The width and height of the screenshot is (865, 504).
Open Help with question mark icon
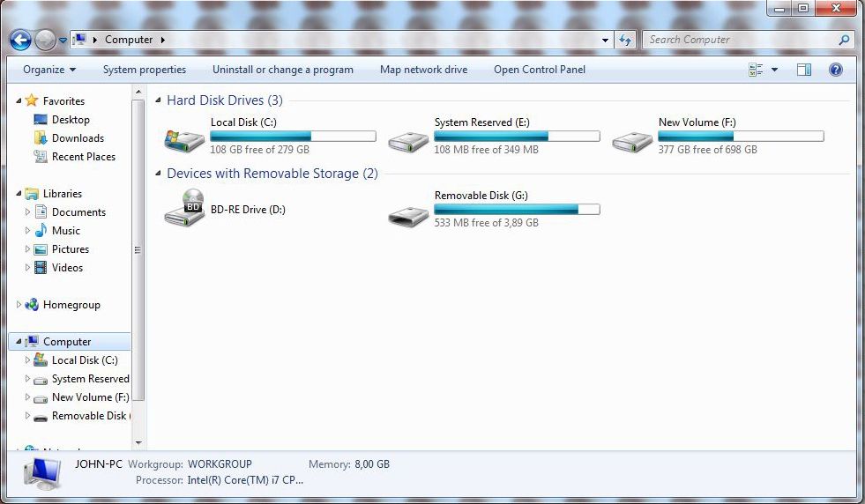coord(836,70)
